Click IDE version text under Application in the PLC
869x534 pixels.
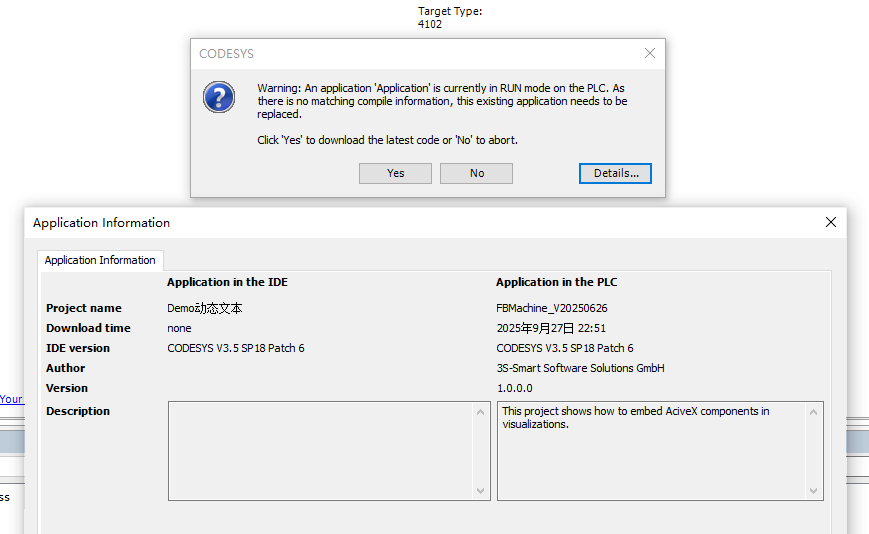[x=565, y=348]
